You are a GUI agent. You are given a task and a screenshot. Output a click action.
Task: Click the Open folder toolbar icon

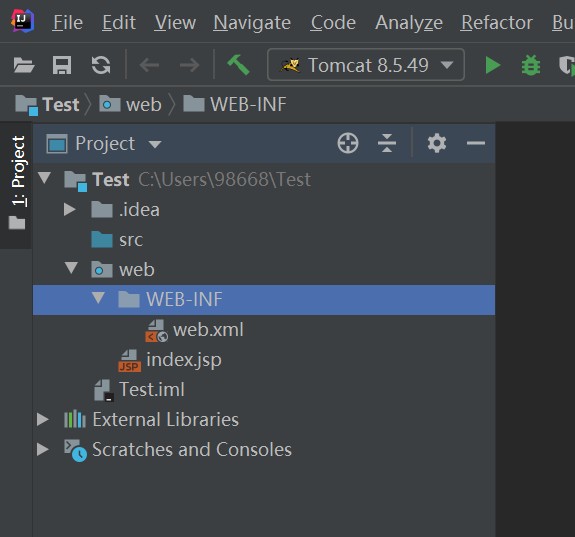coord(24,65)
